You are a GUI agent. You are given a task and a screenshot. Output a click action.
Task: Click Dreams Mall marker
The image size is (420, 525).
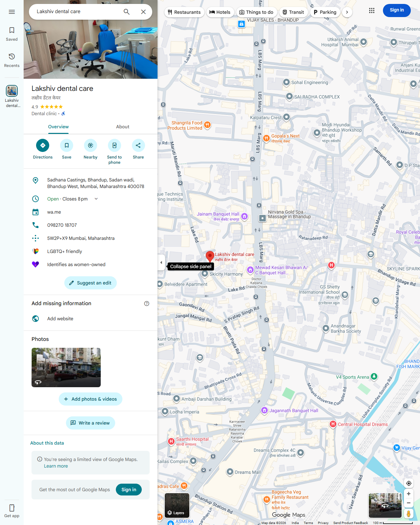230,472
